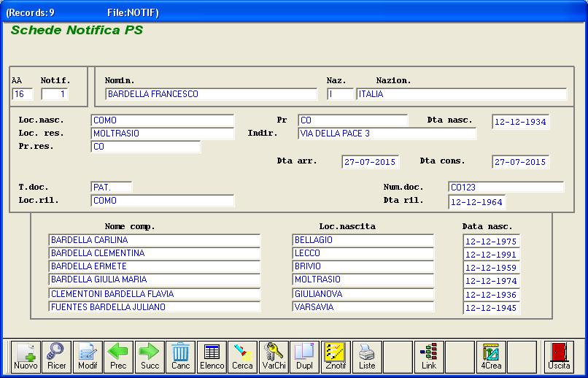The width and height of the screenshot is (588, 378).
Task: Edit the record using Modif
Action: click(88, 357)
